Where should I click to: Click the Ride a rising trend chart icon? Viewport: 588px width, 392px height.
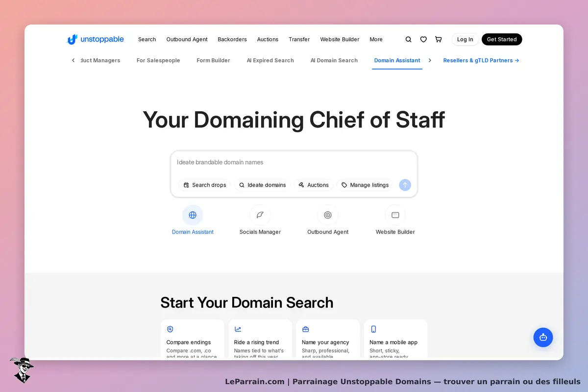[x=238, y=329]
